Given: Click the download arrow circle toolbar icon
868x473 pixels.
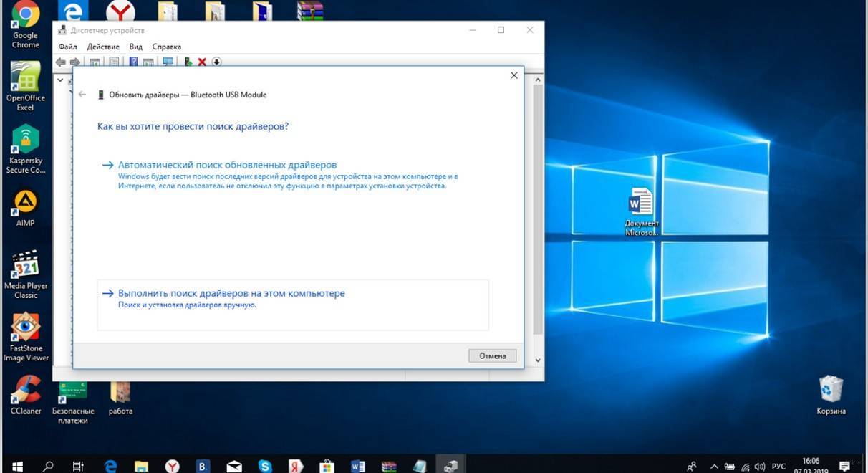Looking at the screenshot, I should point(216,62).
